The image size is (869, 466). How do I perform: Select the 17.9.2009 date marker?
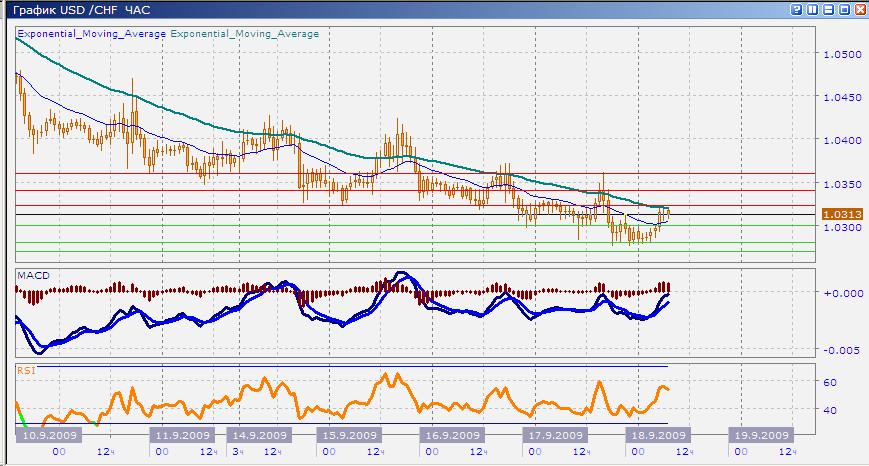tap(553, 436)
